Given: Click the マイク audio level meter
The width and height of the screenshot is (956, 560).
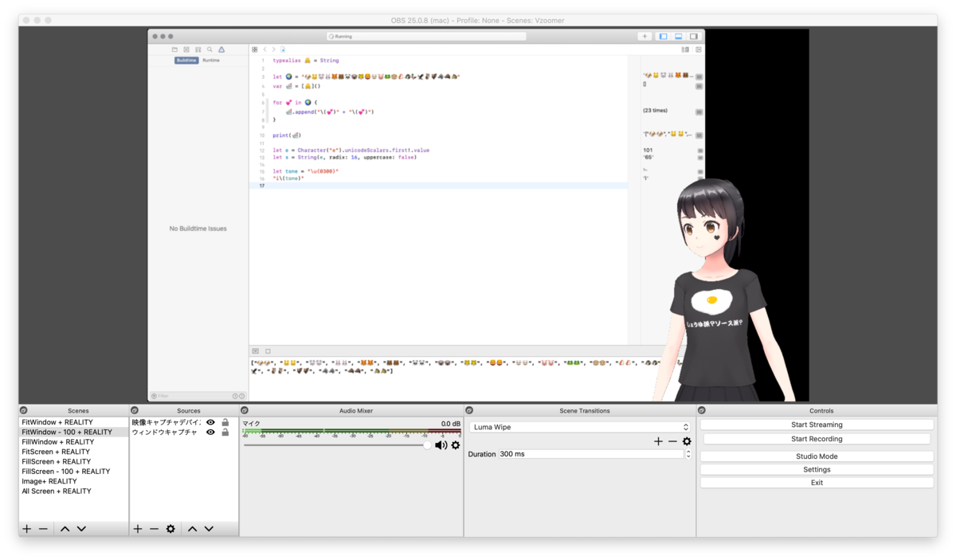Looking at the screenshot, I should tap(351, 431).
